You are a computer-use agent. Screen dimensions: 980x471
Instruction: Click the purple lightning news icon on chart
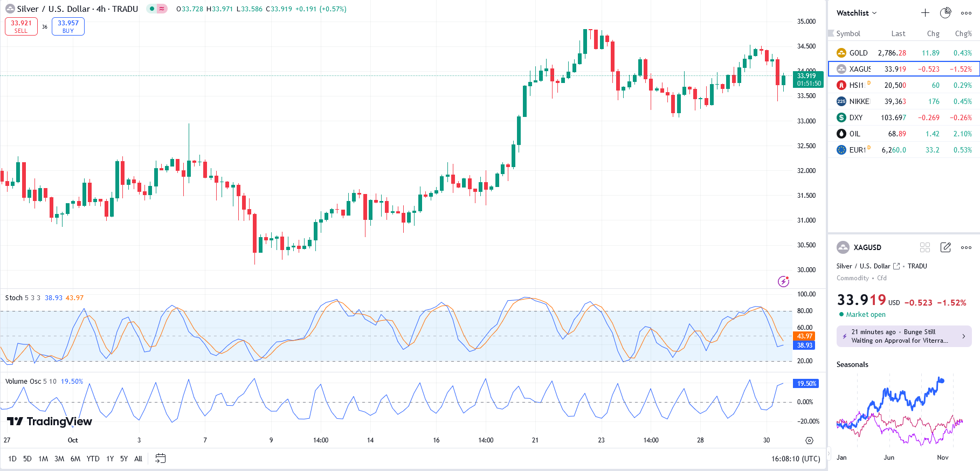coord(783,281)
